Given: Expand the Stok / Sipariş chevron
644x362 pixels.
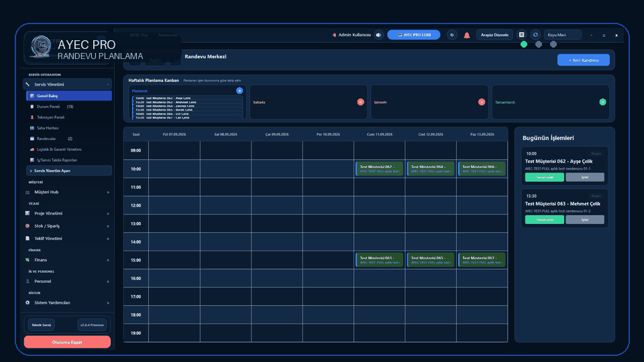Looking at the screenshot, I should pos(108,226).
